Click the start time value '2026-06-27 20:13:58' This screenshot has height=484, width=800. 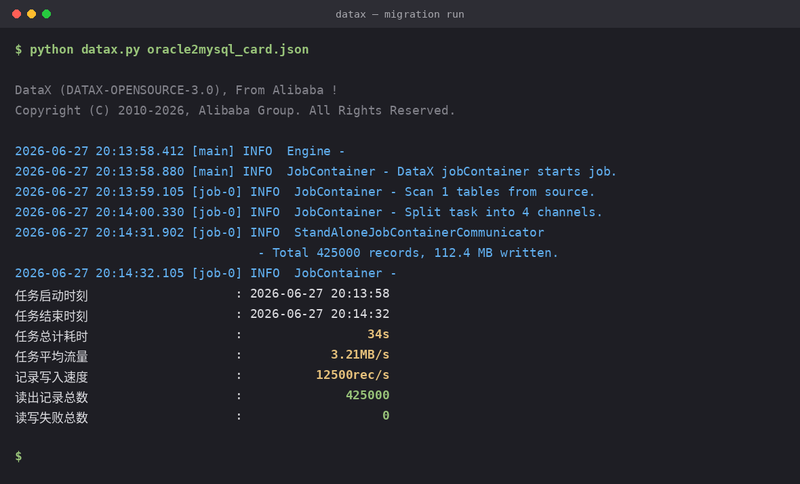[x=319, y=294]
